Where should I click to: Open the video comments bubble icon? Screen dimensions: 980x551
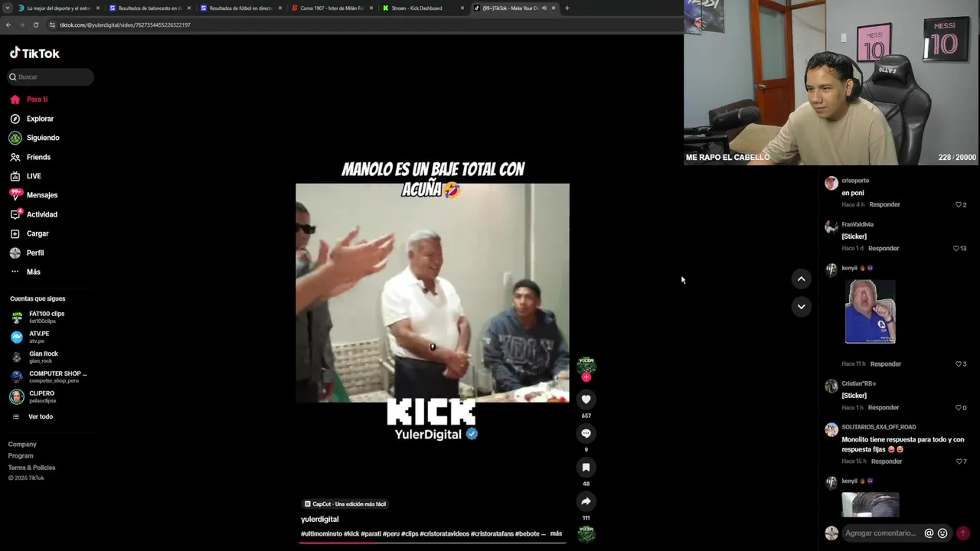coord(586,433)
